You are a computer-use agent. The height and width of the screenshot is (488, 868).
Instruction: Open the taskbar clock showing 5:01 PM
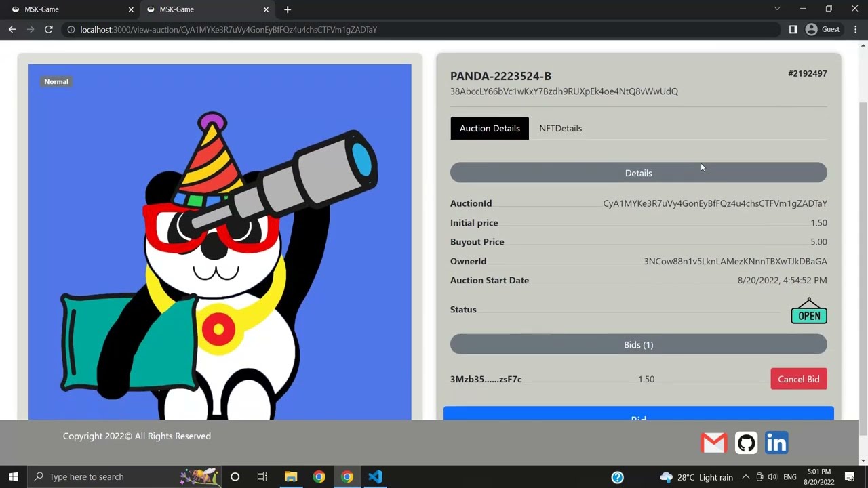pos(818,476)
